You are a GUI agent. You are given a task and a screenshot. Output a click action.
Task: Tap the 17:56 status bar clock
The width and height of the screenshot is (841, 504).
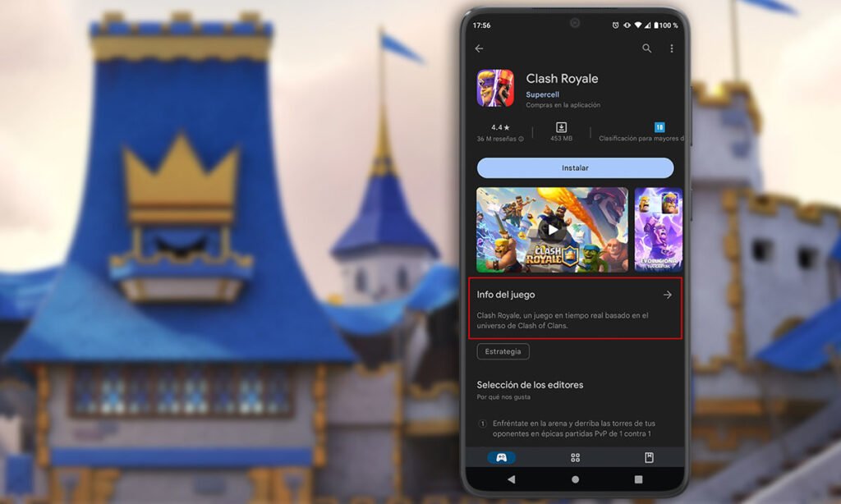(481, 25)
